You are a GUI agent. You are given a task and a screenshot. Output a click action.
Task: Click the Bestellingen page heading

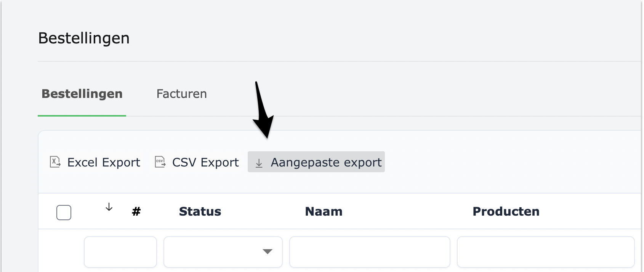84,38
